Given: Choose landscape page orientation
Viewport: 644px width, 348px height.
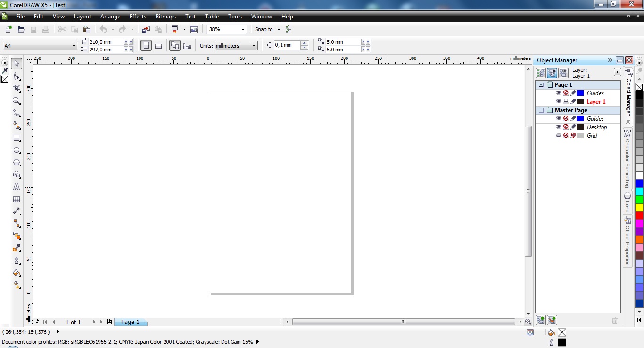Looking at the screenshot, I should (158, 46).
